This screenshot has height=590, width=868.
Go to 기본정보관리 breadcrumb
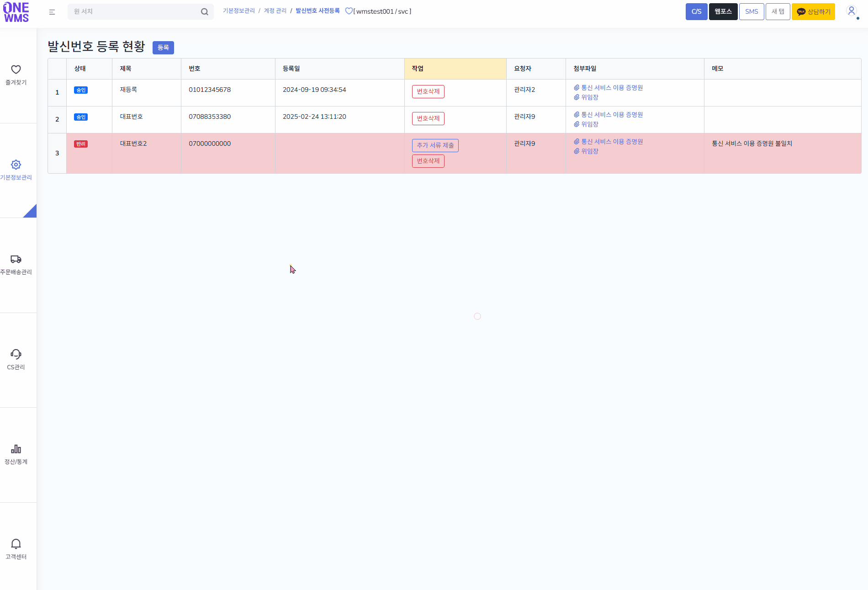[239, 11]
